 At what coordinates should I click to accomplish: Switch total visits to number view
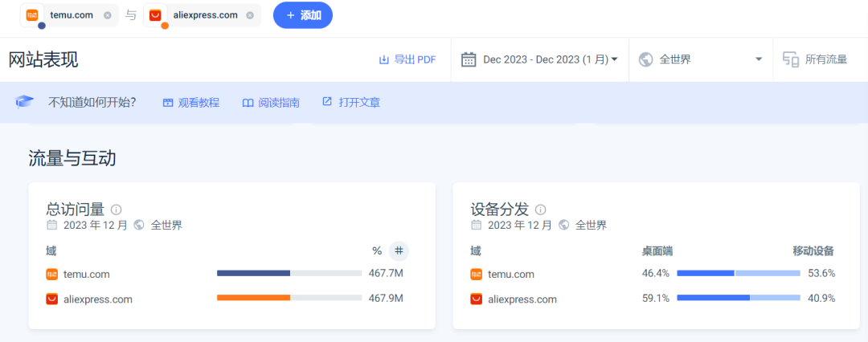coord(399,251)
